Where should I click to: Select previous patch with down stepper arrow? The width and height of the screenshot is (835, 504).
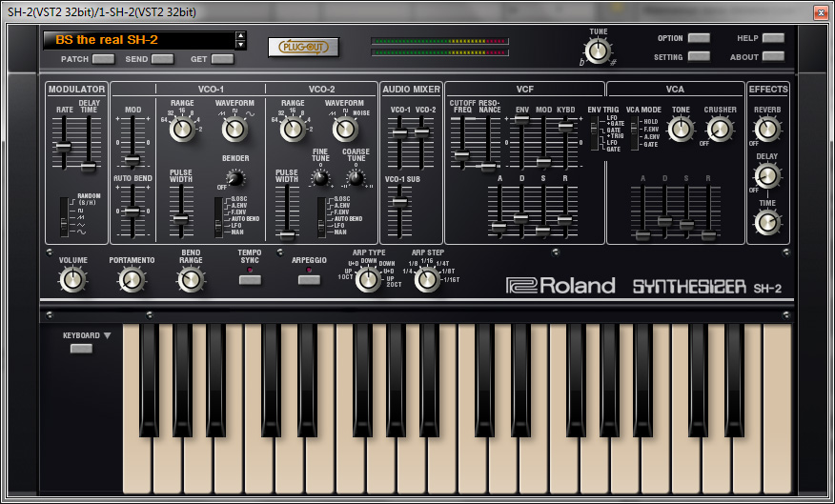click(241, 45)
